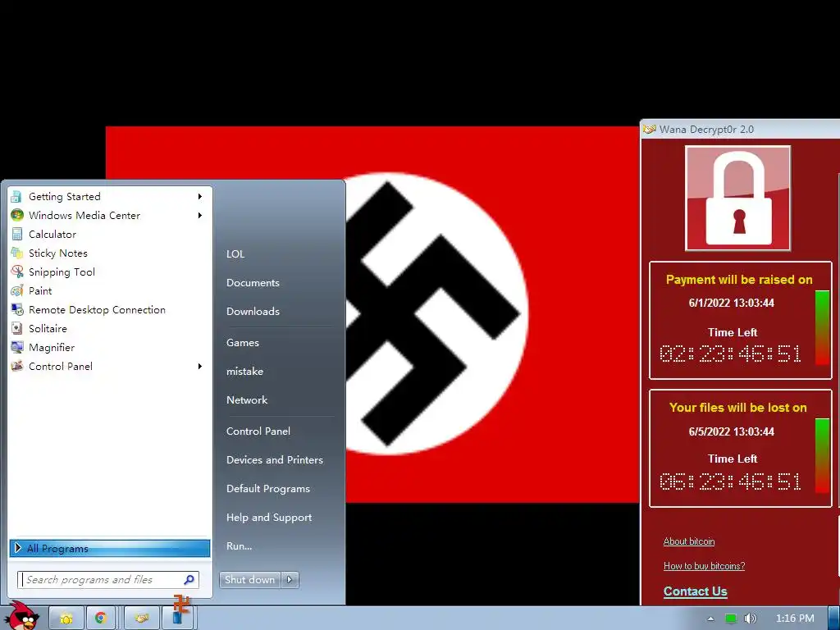The image size is (840, 630).
Task: Open the Games entry
Action: point(243,343)
